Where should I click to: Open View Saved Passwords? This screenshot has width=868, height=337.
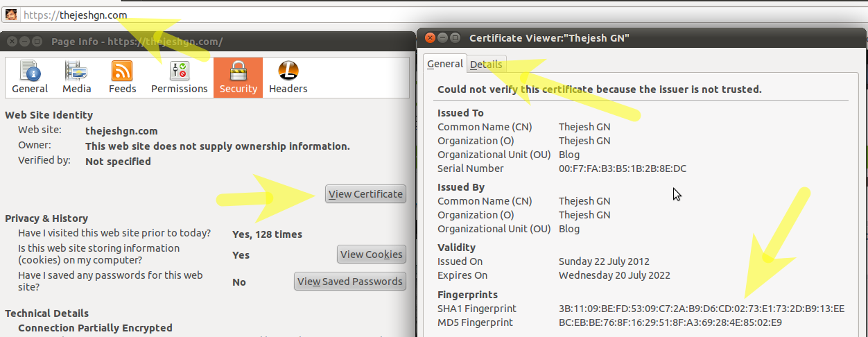click(350, 282)
